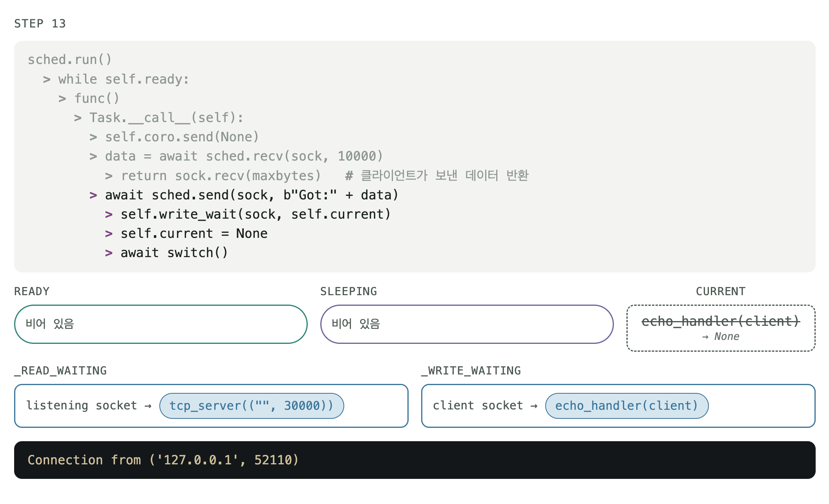Click the 'return sock.recv(maxbytes)' code
Image resolution: width=829 pixels, height=504 pixels.
(x=221, y=175)
